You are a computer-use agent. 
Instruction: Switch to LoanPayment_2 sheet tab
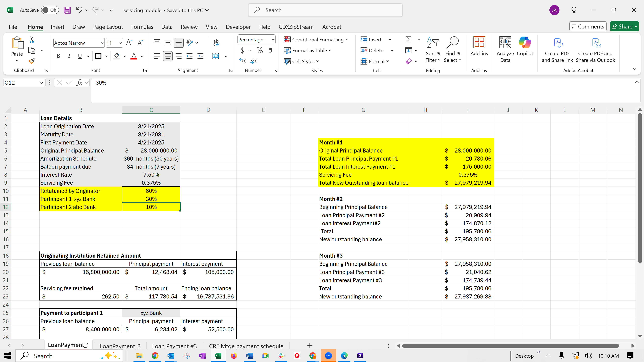(x=120, y=346)
